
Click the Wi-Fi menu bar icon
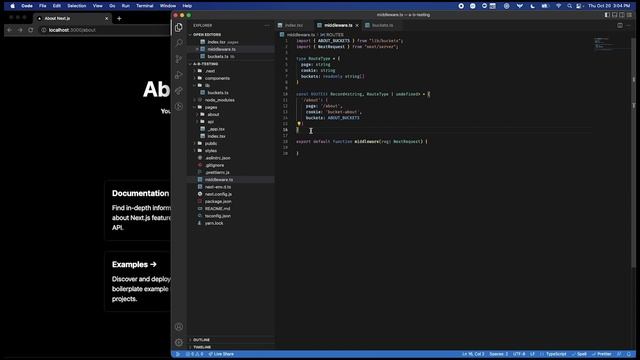[x=558, y=6]
